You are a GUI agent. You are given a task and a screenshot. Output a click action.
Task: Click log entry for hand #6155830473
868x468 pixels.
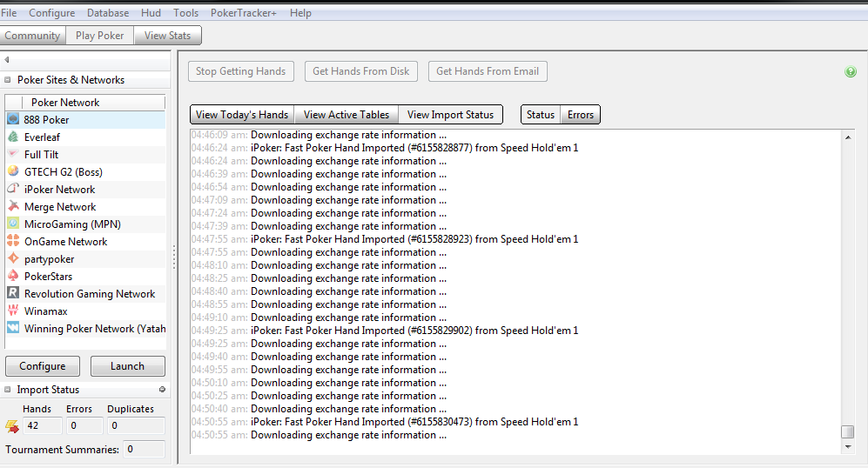(x=385, y=422)
